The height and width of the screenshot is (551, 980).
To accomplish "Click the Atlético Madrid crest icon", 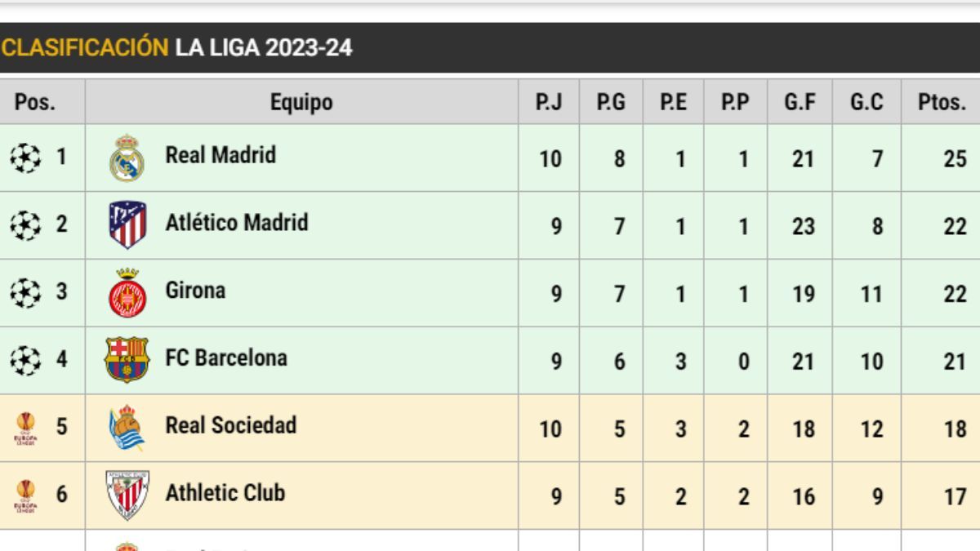I will (x=127, y=224).
